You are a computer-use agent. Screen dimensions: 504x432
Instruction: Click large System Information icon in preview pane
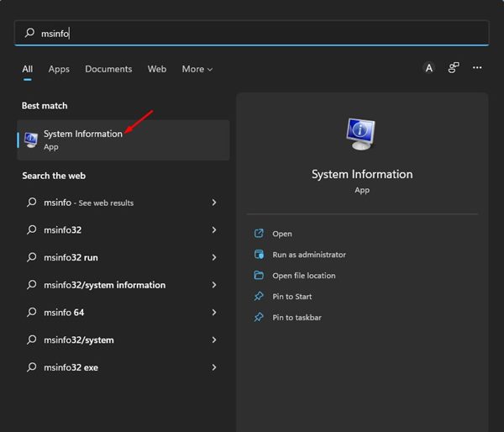tap(360, 134)
